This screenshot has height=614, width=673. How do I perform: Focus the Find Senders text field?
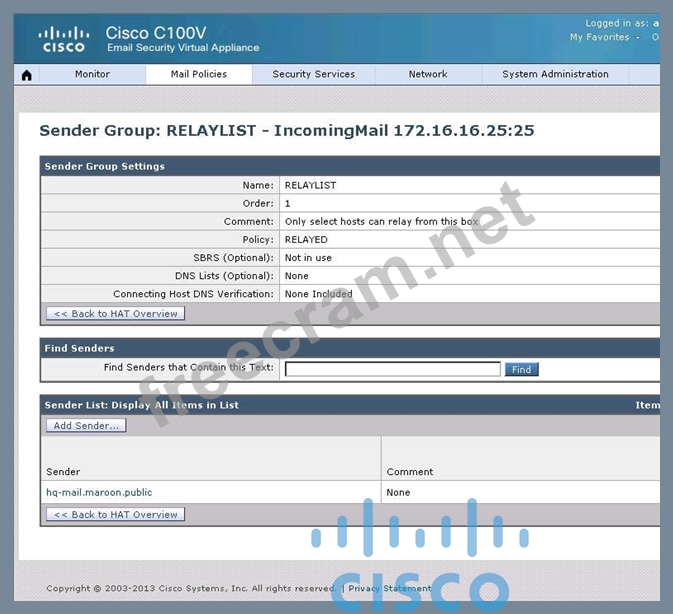pyautogui.click(x=392, y=369)
